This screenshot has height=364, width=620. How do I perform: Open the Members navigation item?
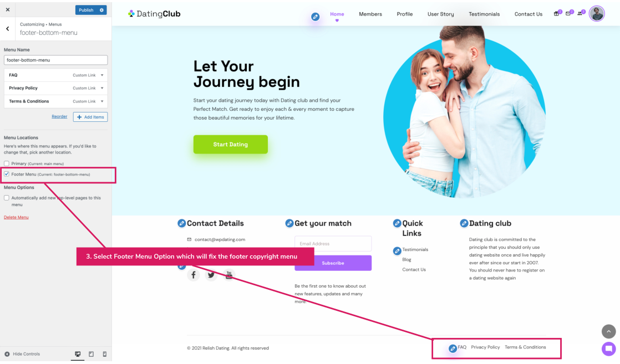(x=370, y=14)
